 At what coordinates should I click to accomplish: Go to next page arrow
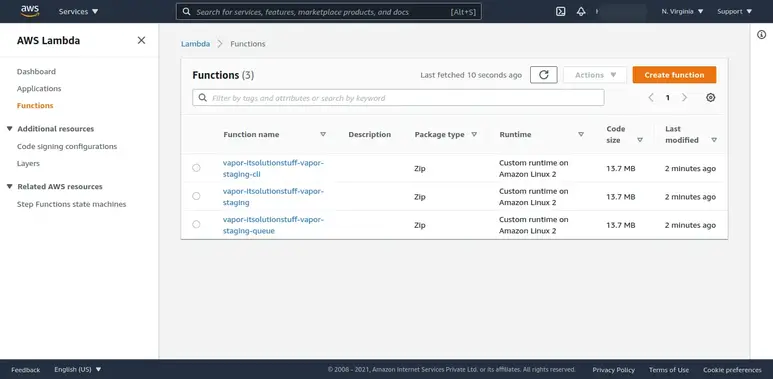coord(684,98)
